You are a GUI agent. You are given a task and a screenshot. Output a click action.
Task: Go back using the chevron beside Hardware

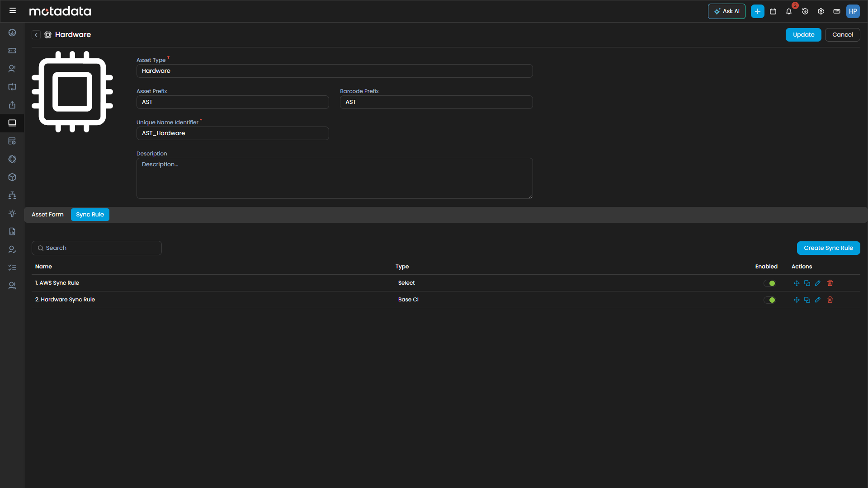click(36, 35)
